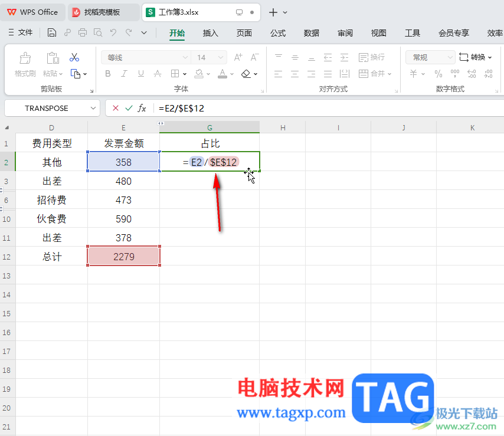Switch to 数据 ribbon tab
The width and height of the screenshot is (504, 436).
pyautogui.click(x=312, y=33)
